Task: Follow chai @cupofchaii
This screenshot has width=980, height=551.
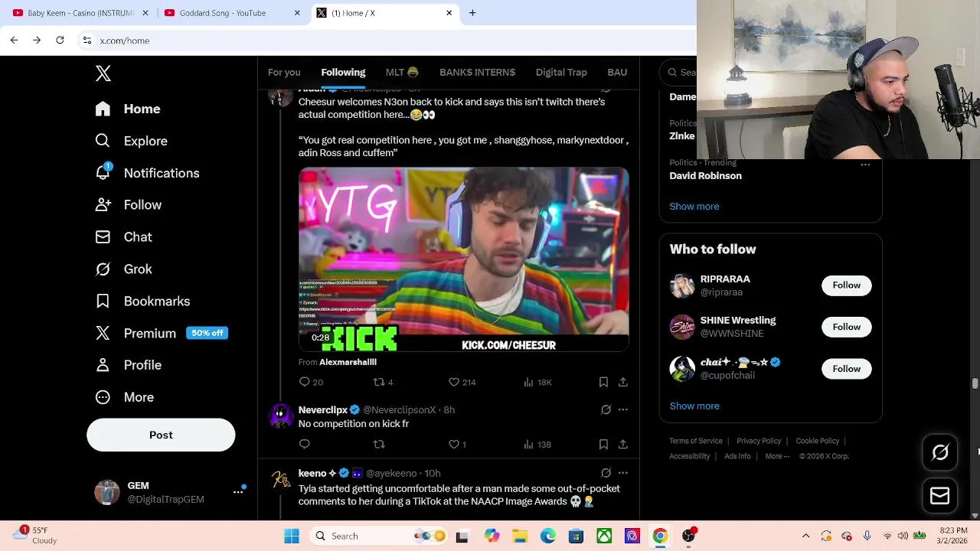Action: tap(846, 369)
